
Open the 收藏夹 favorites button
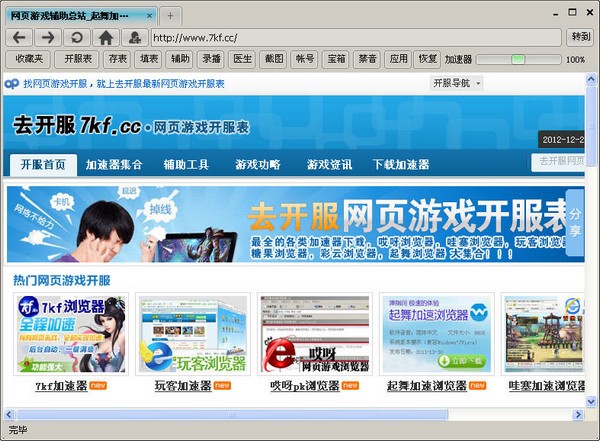pos(29,59)
